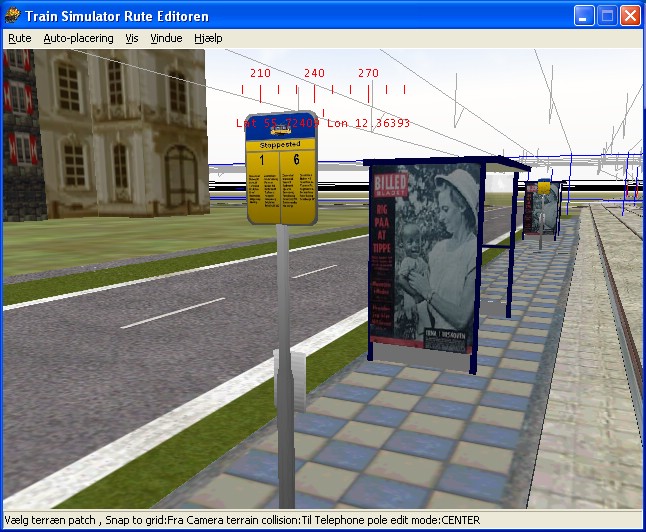The width and height of the screenshot is (646, 532).
Task: Click the status bar Vælg terræn patch text
Action: pyautogui.click(x=50, y=520)
